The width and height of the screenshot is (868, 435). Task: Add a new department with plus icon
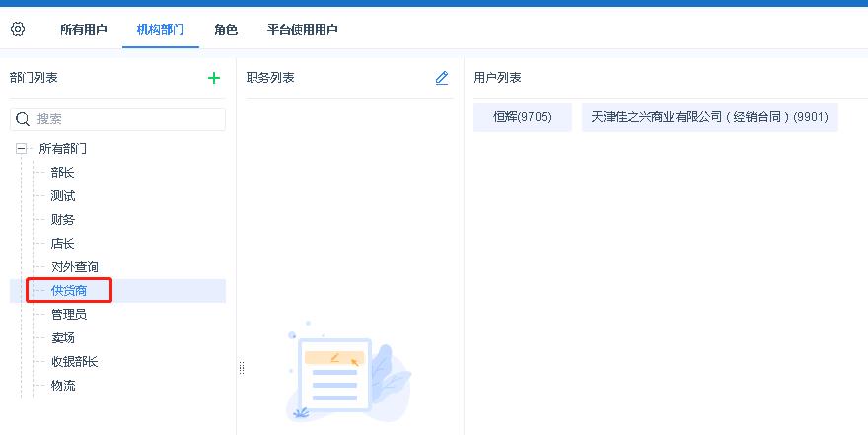214,78
